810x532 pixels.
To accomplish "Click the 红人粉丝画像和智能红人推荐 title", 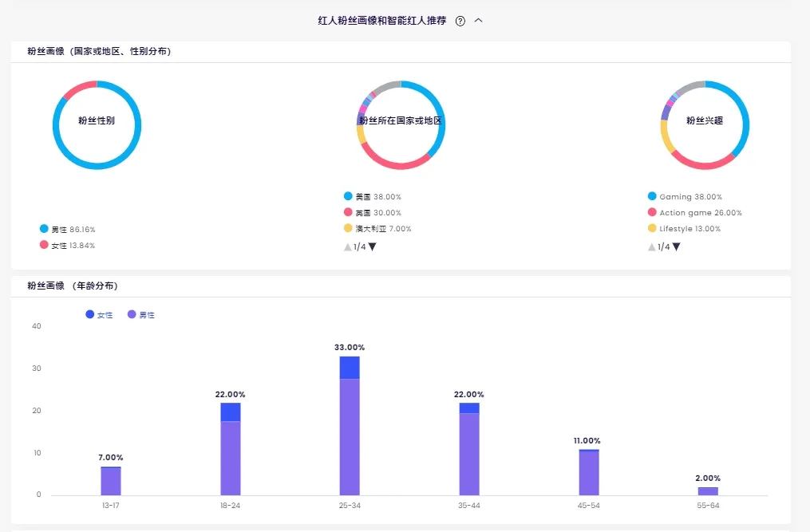I will point(382,21).
